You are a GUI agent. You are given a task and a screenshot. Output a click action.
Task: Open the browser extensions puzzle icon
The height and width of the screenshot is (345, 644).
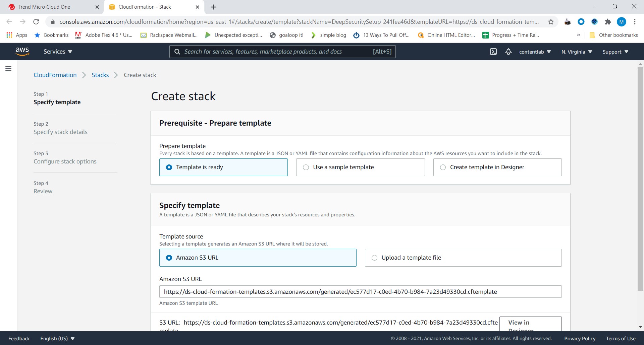608,22
